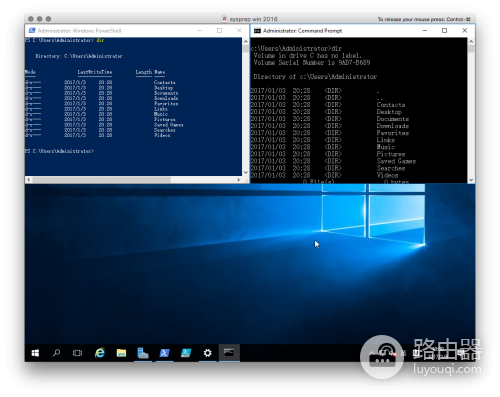Click the 'sysprep win 2016' VM title
Image resolution: width=500 pixels, height=397 pixels.
(253, 19)
